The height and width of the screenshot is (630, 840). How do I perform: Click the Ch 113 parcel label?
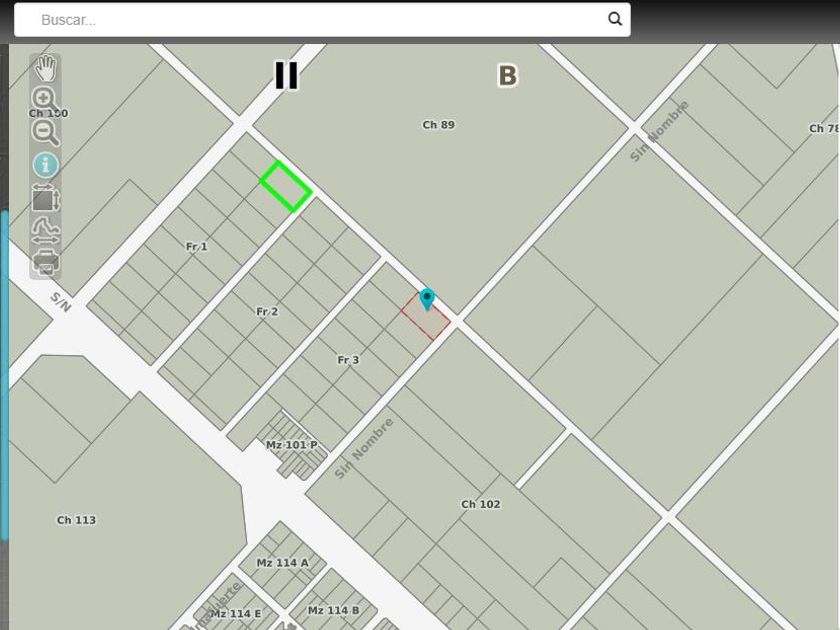coord(76,520)
